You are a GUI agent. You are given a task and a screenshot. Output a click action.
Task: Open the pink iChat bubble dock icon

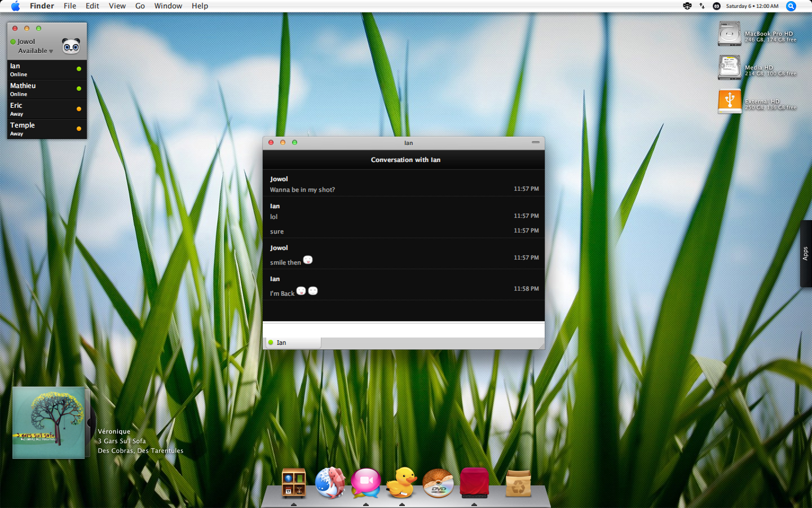pos(366,483)
